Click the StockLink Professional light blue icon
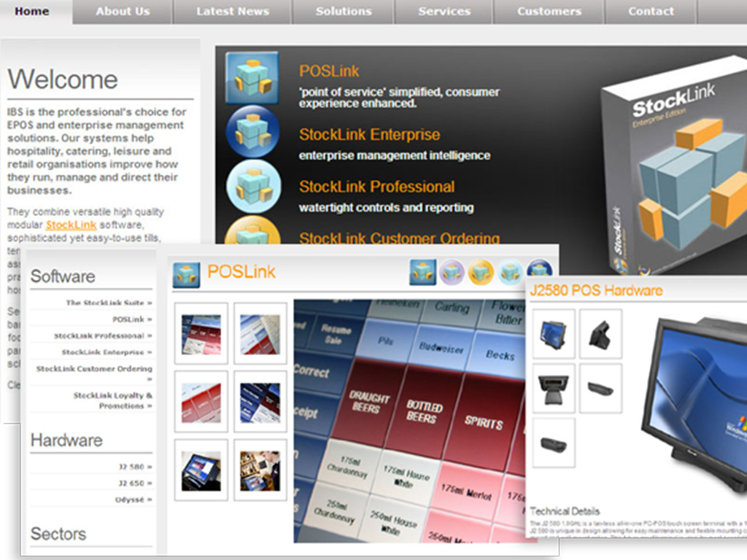This screenshot has width=747, height=560. (253, 186)
